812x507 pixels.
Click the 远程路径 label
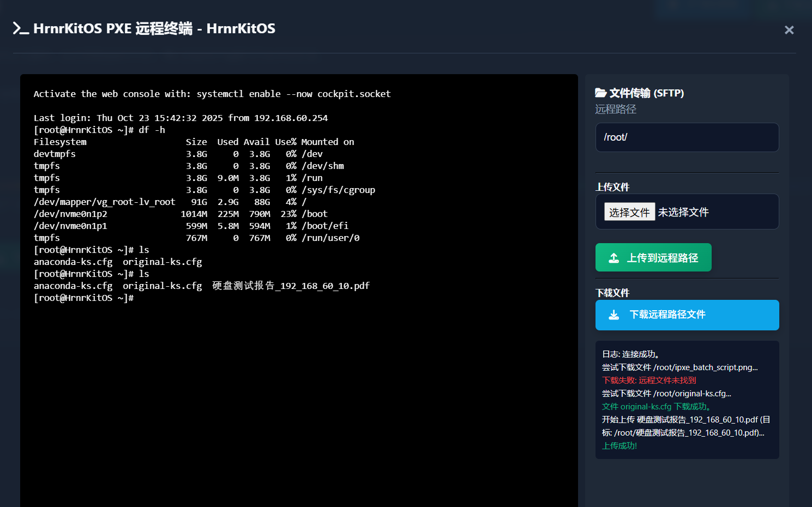616,109
